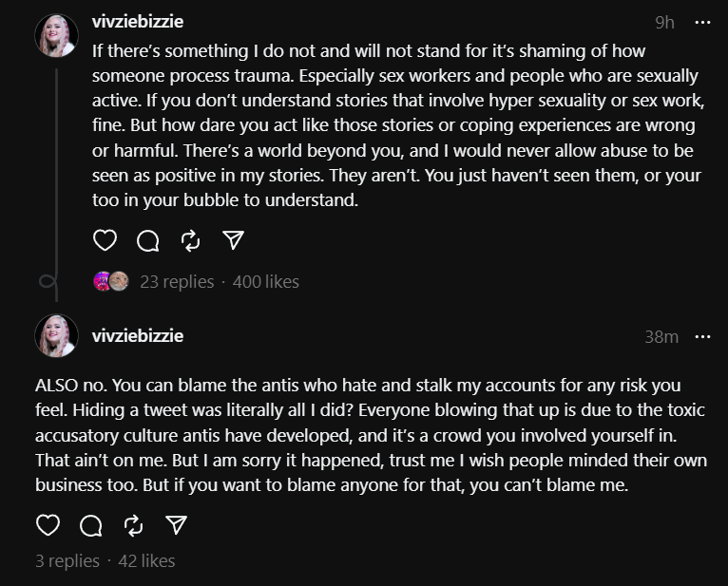Show the 42 likes on second post
The width and height of the screenshot is (728, 586).
[146, 561]
